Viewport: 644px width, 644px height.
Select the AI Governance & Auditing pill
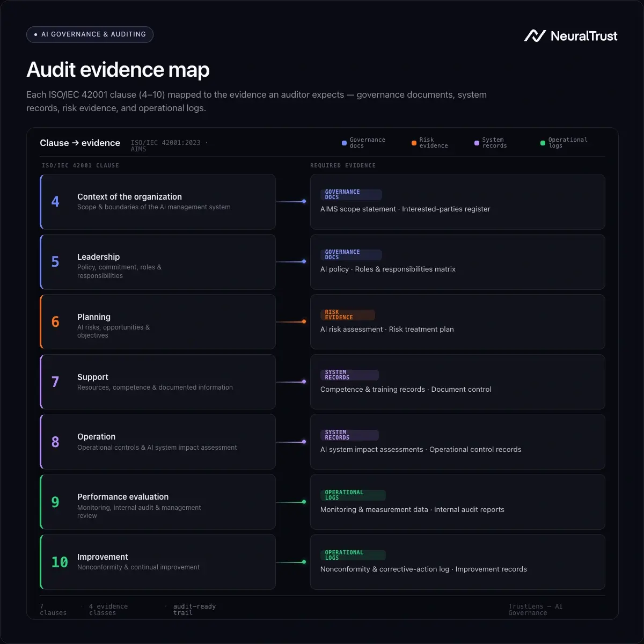[x=90, y=34]
